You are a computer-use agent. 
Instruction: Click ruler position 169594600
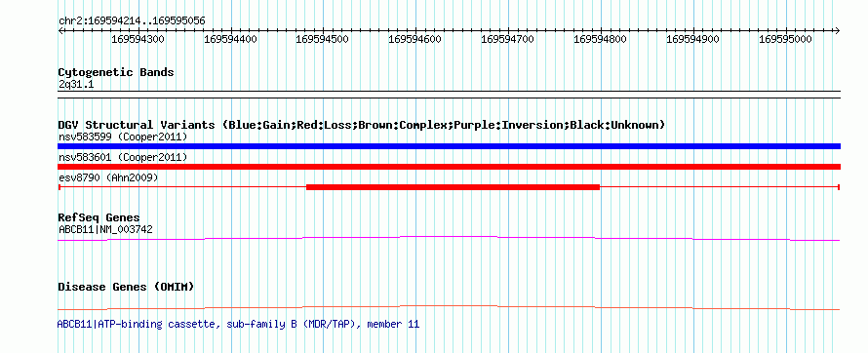(x=415, y=40)
